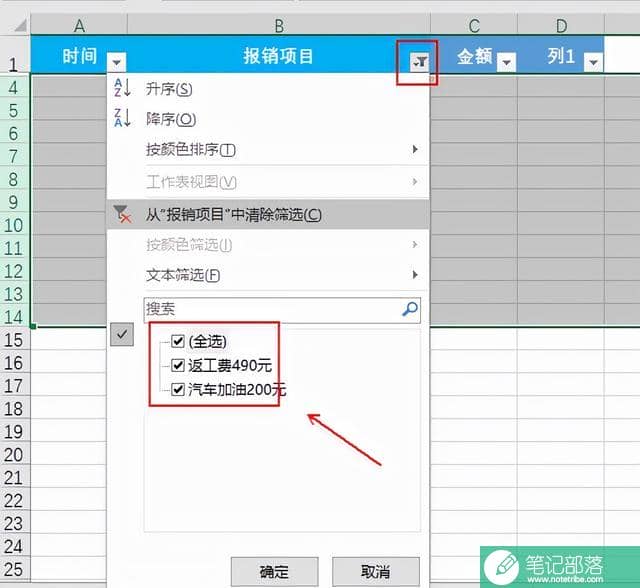Expand the 文本筛选 submenu arrow
This screenshot has width=640, height=588.
pos(415,275)
